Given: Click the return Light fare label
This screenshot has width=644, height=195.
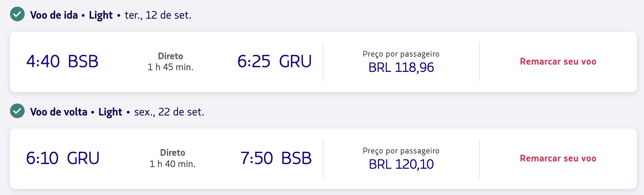Looking at the screenshot, I should [110, 112].
